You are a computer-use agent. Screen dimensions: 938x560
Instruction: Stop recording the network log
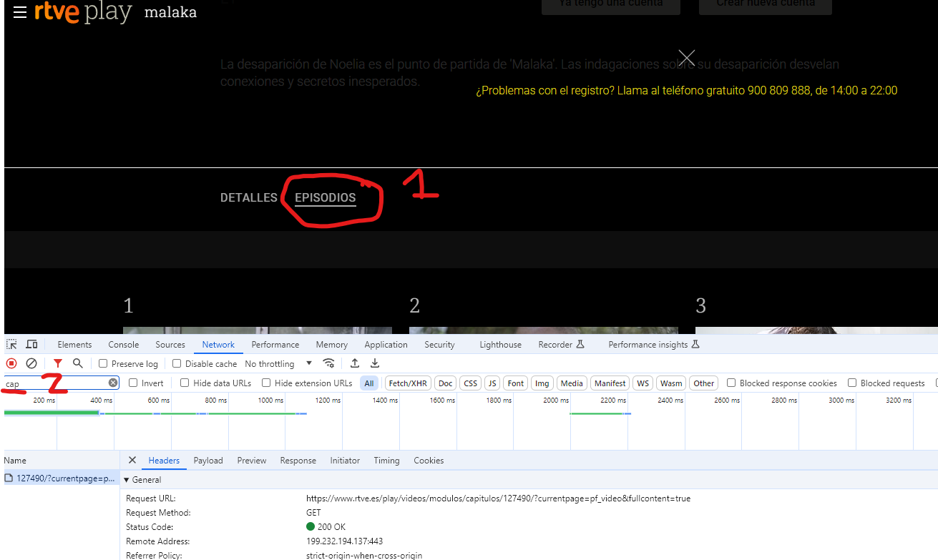pos(11,363)
